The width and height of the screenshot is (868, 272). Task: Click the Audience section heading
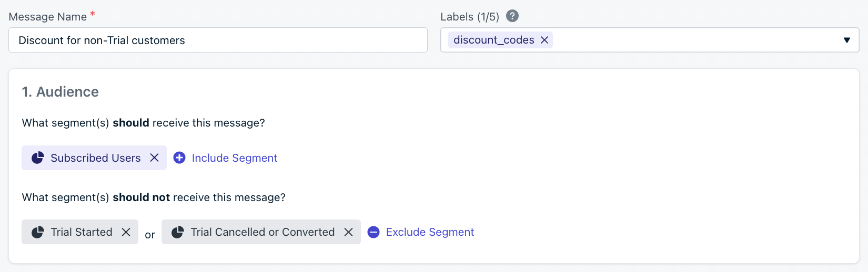click(x=60, y=92)
